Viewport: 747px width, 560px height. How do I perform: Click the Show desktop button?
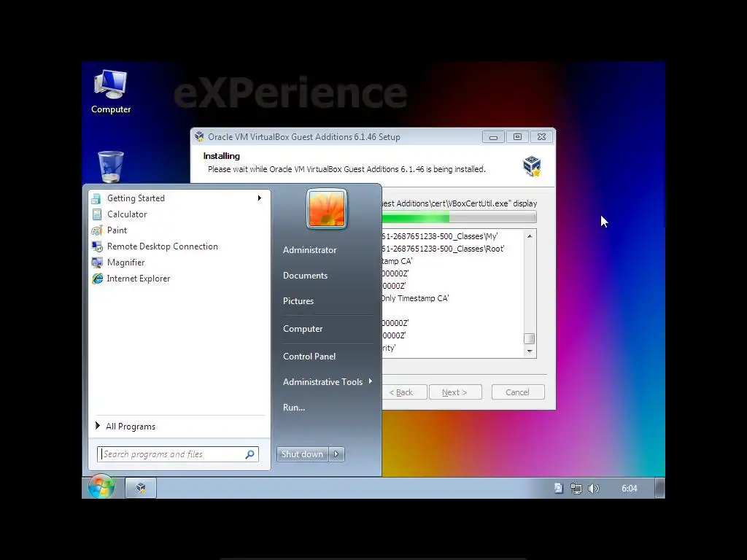[x=659, y=488]
